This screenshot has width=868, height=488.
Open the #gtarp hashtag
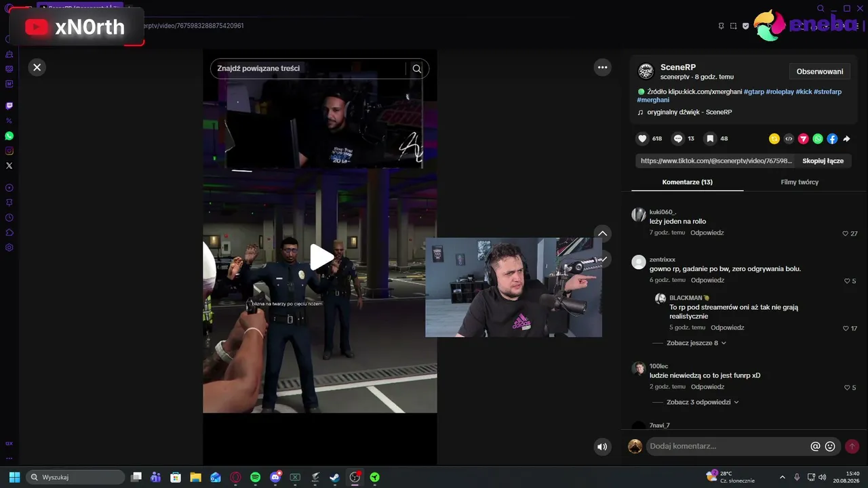(x=753, y=91)
